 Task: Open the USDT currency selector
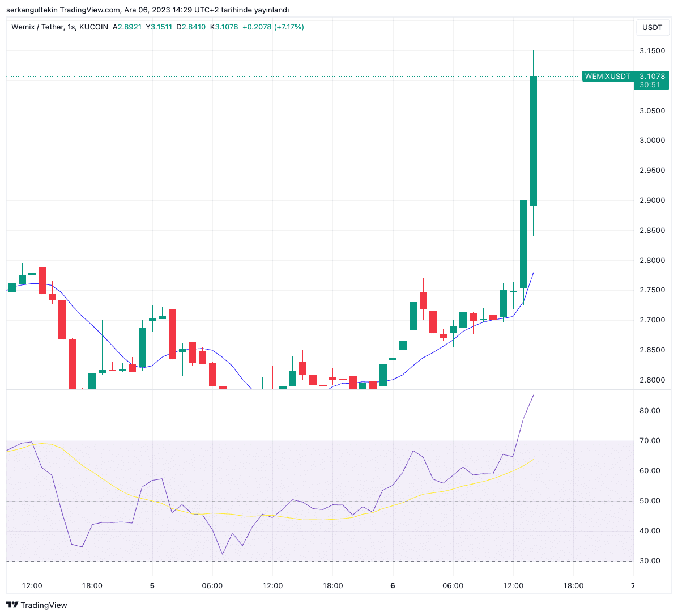pyautogui.click(x=652, y=27)
